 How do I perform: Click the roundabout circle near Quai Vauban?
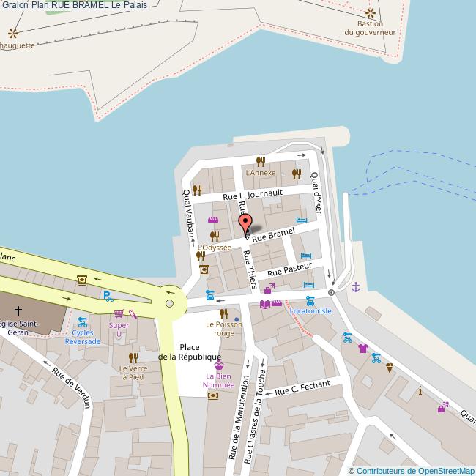click(170, 303)
